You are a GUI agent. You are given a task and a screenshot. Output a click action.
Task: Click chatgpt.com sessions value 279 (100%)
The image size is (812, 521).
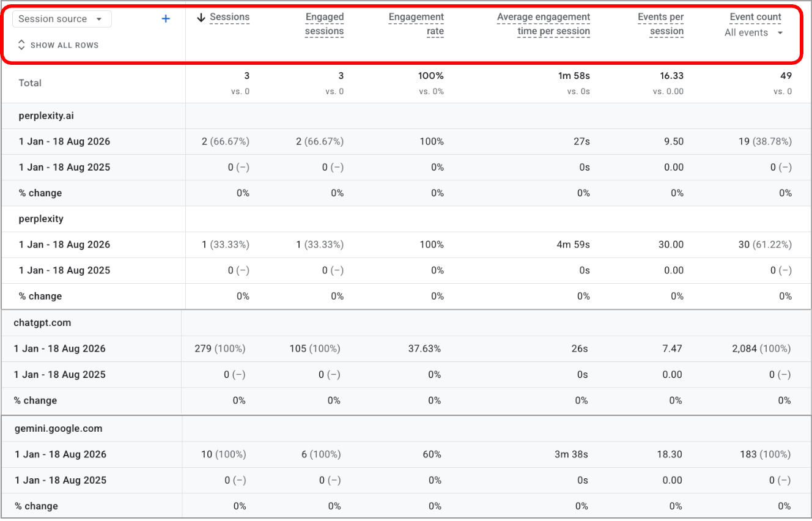point(220,349)
